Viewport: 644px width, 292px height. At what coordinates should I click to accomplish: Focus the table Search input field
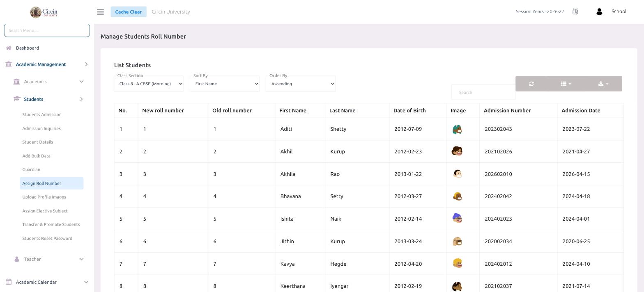[x=483, y=92]
